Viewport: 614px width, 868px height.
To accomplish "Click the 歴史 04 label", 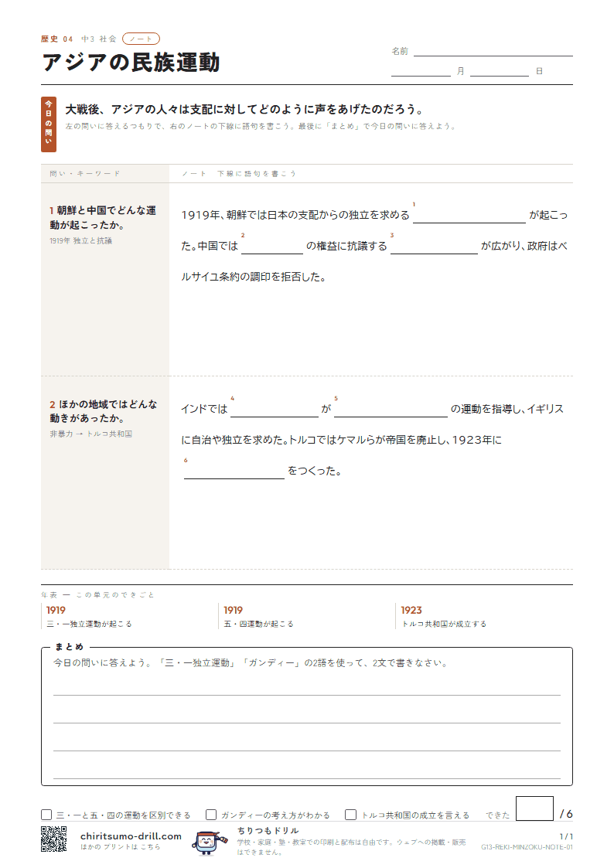I will tap(56, 39).
